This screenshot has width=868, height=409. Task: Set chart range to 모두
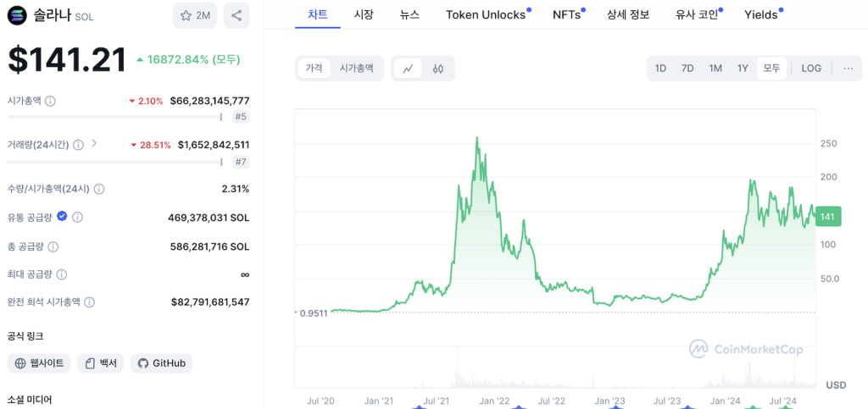[771, 69]
